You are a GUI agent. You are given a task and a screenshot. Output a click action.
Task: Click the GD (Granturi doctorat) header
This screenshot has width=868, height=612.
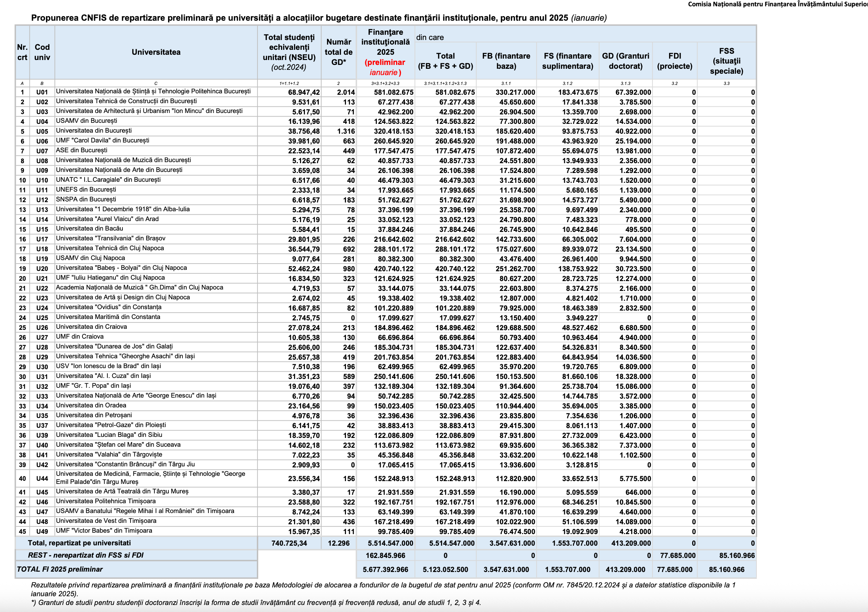point(625,61)
